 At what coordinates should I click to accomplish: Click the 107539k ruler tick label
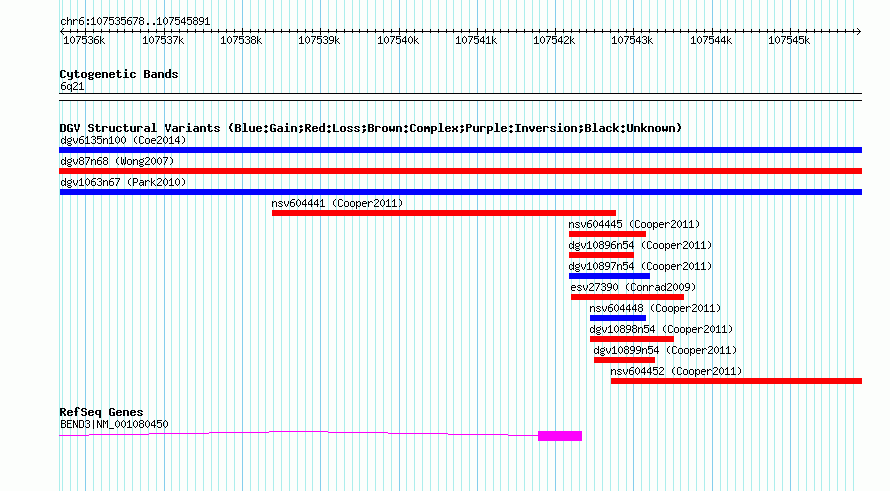click(319, 40)
